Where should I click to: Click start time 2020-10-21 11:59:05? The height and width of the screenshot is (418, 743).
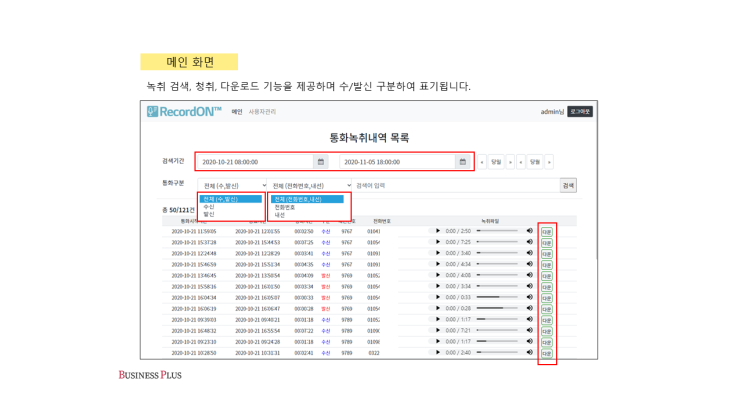click(194, 231)
